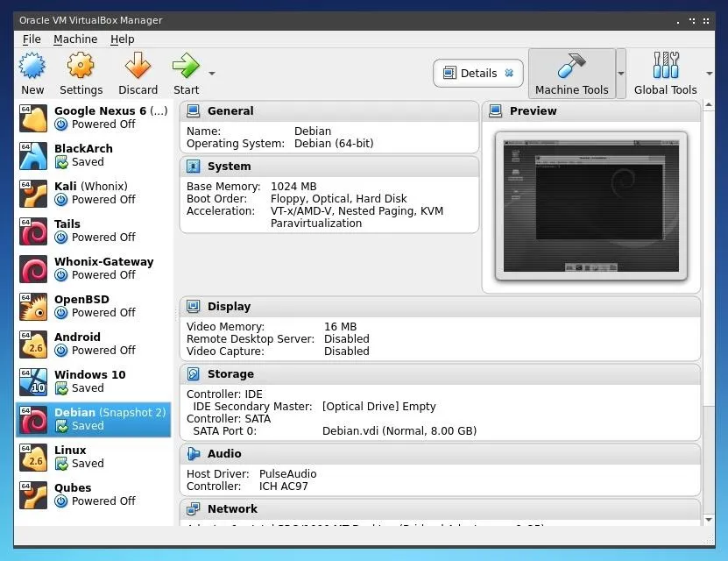The image size is (728, 561).
Task: Open the Start button dropdown arrow
Action: 212,74
